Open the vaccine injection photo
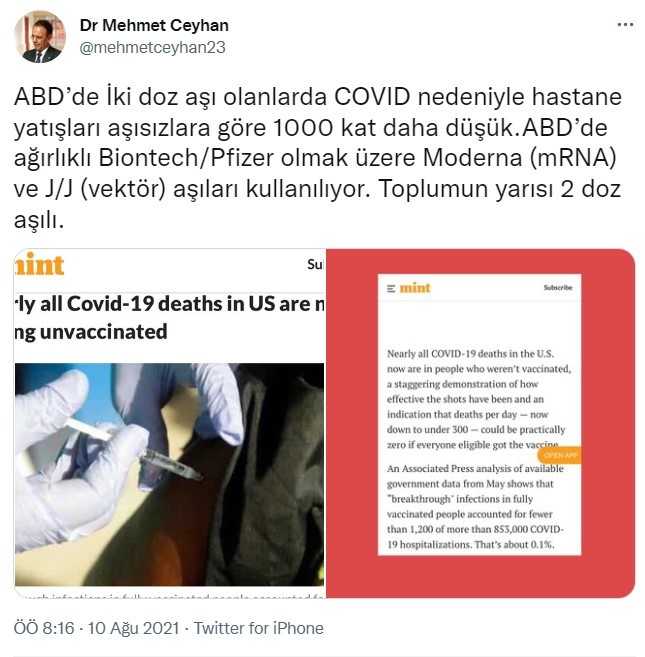This screenshot has width=645, height=657. (x=169, y=474)
